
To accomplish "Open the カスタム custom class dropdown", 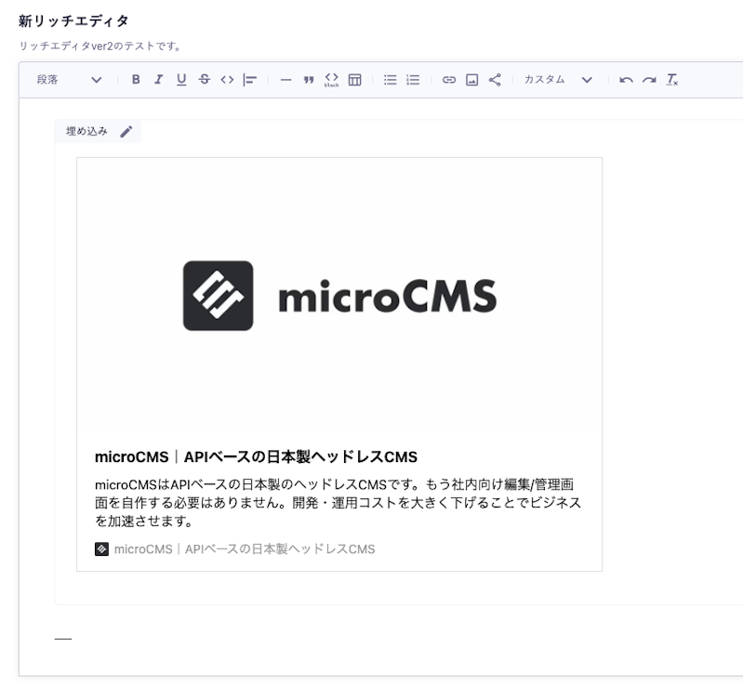I will [558, 80].
